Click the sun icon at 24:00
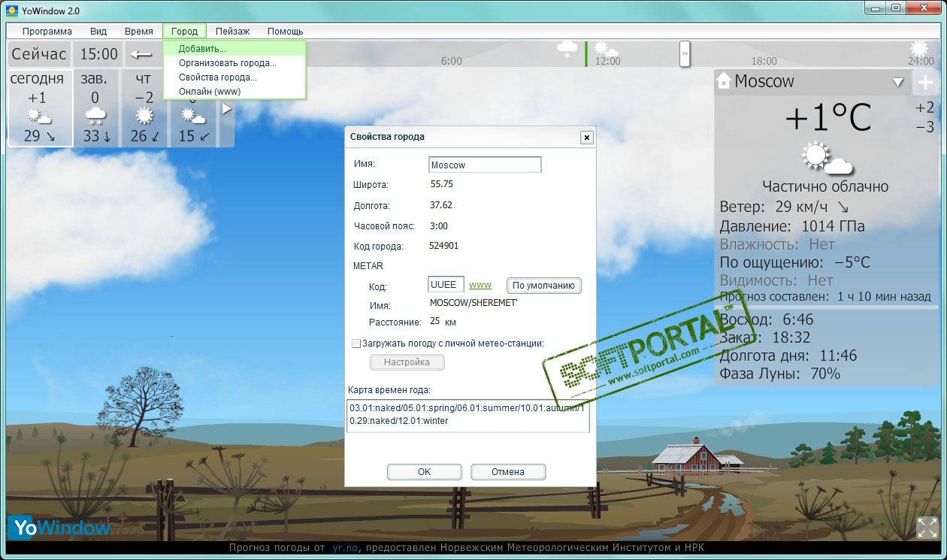The height and width of the screenshot is (560, 947). [x=919, y=50]
